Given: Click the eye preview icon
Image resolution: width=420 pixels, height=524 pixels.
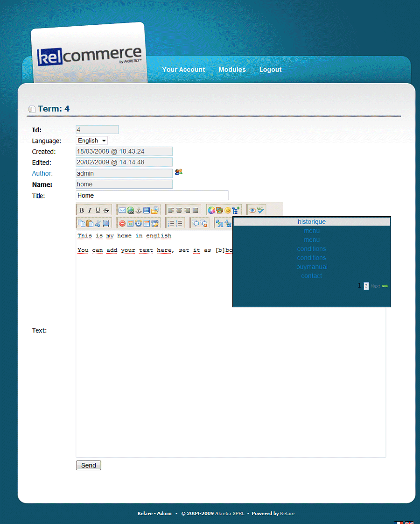Looking at the screenshot, I should (252, 210).
